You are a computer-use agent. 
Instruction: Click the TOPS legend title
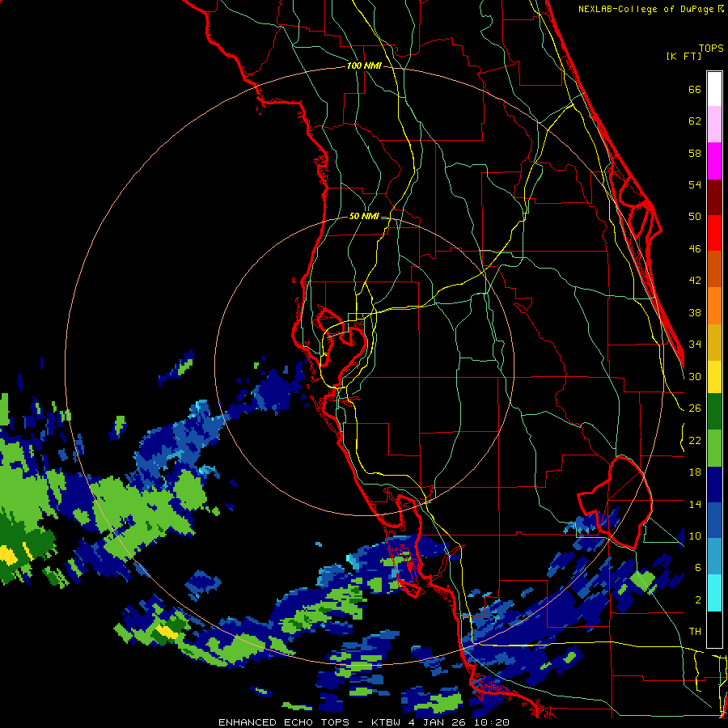[x=711, y=48]
